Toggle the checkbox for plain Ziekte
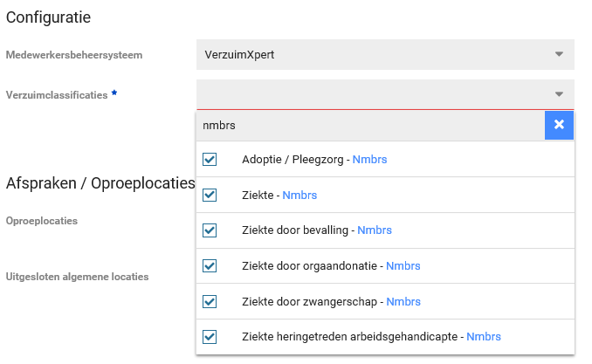592x364 pixels. [210, 195]
